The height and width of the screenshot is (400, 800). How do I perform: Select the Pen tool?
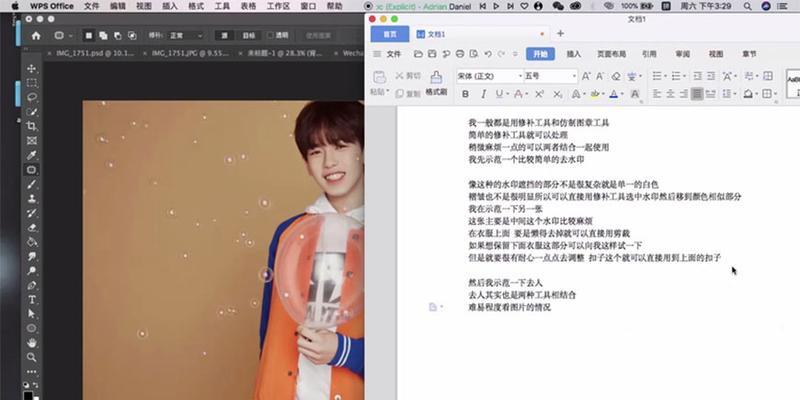click(x=32, y=285)
